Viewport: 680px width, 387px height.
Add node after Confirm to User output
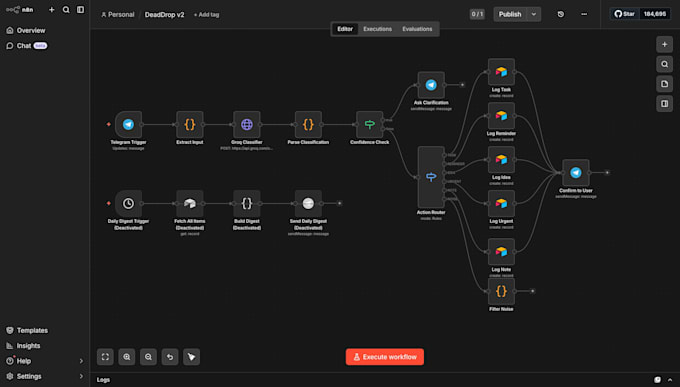(x=607, y=173)
